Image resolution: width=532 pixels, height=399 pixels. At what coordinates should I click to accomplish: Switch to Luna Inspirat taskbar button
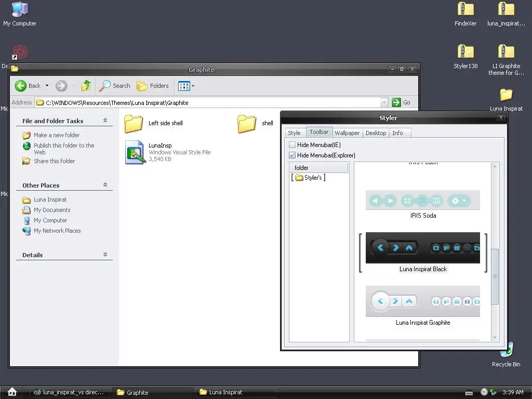click(235, 392)
